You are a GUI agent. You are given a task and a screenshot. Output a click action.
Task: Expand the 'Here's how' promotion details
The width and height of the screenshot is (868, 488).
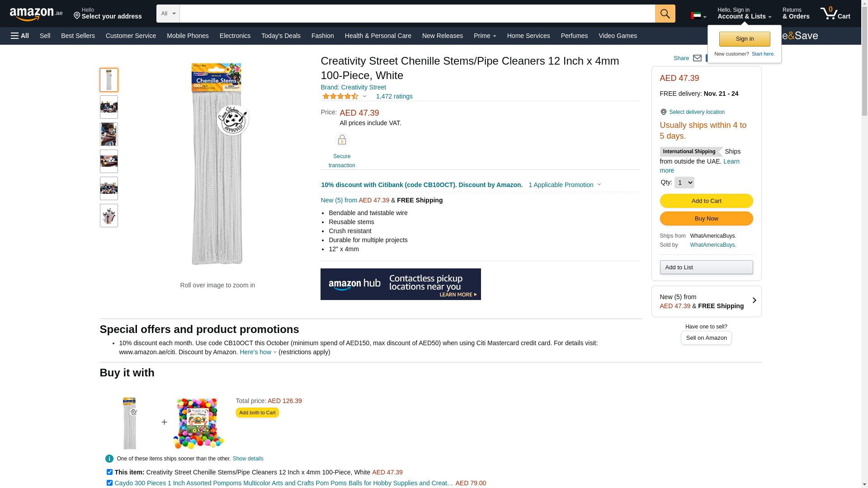[x=258, y=352]
